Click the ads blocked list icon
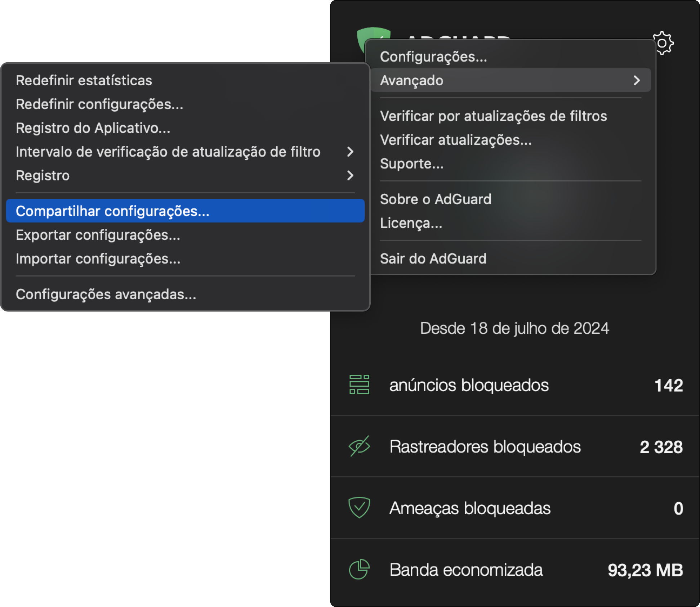This screenshot has height=607, width=700. 359,385
